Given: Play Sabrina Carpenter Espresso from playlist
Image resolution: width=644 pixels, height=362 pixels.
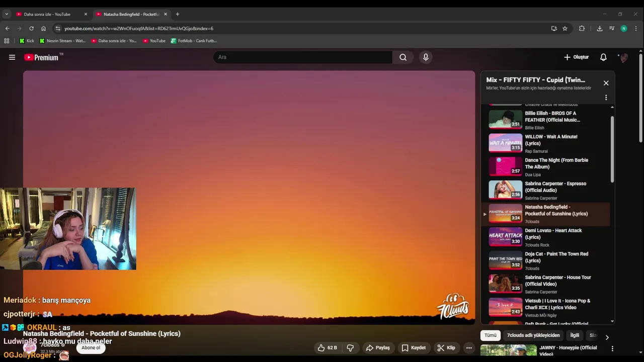Looking at the screenshot, I should tap(546, 191).
